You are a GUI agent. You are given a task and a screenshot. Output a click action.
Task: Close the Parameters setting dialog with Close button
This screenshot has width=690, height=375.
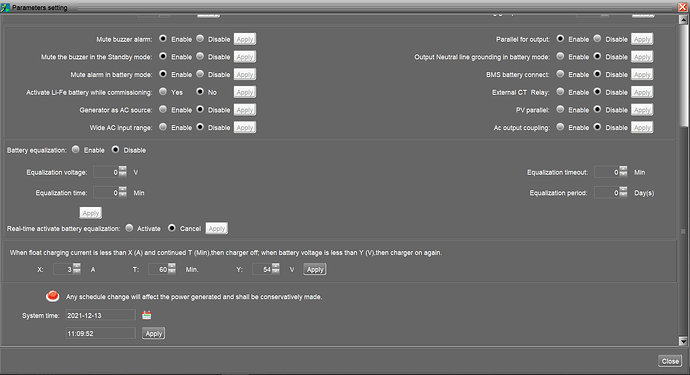click(x=670, y=361)
